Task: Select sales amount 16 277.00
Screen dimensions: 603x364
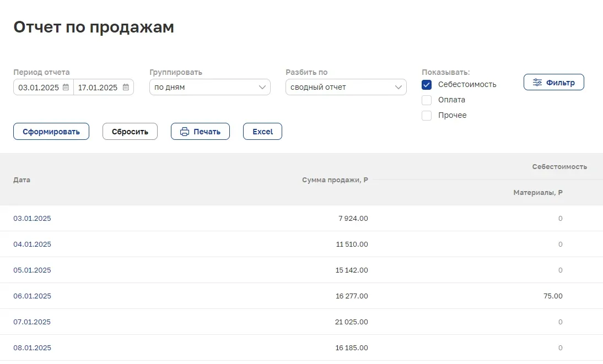Action: (x=352, y=296)
